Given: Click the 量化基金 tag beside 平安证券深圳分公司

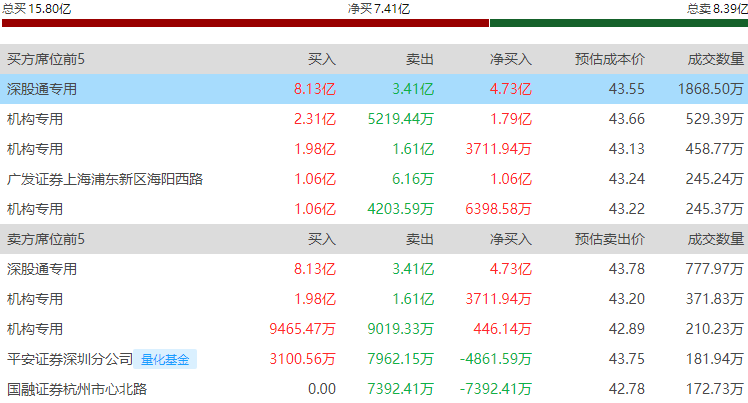Looking at the screenshot, I should (165, 359).
